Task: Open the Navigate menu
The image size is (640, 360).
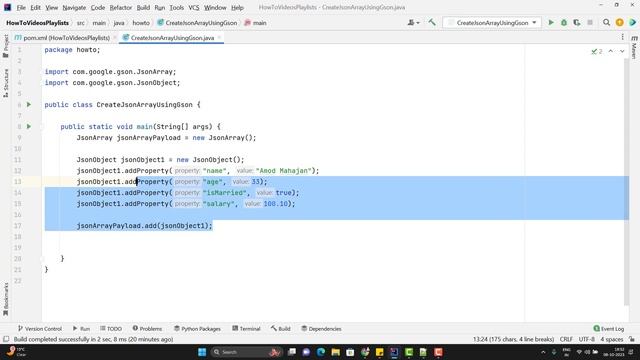Action: coord(74,7)
